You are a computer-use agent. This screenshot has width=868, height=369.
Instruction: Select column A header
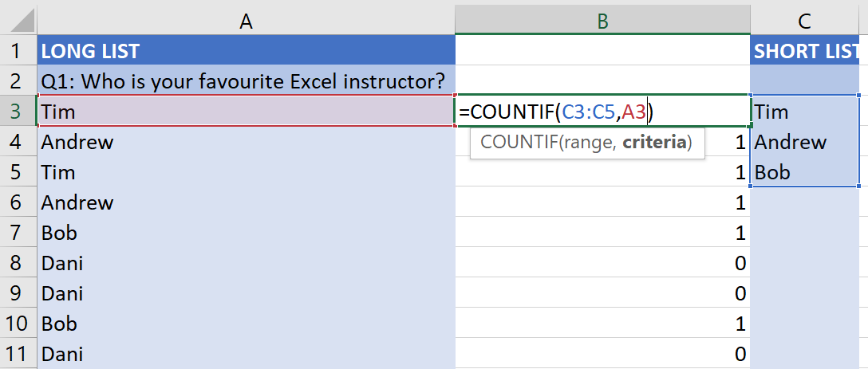(246, 21)
